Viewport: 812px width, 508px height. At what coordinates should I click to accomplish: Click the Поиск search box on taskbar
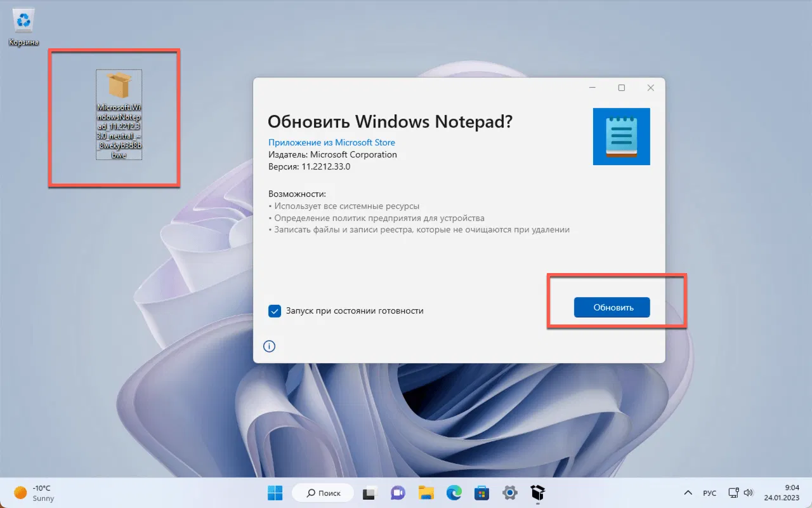(x=323, y=493)
